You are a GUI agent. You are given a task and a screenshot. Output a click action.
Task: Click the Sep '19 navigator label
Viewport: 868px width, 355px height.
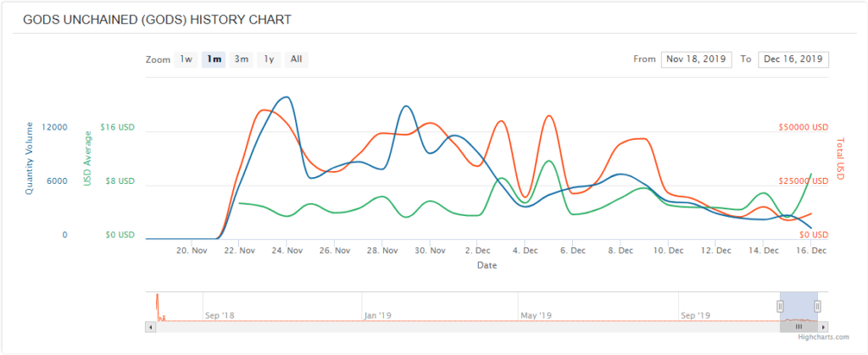coord(696,316)
